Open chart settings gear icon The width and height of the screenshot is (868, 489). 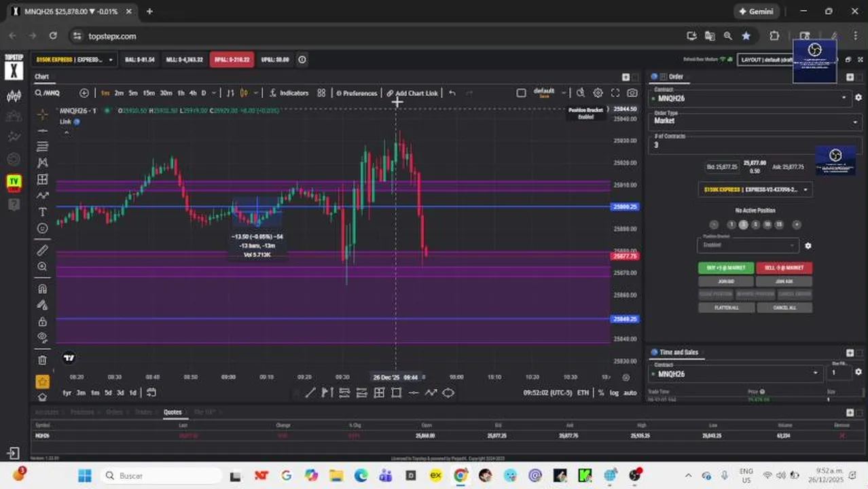click(x=598, y=93)
